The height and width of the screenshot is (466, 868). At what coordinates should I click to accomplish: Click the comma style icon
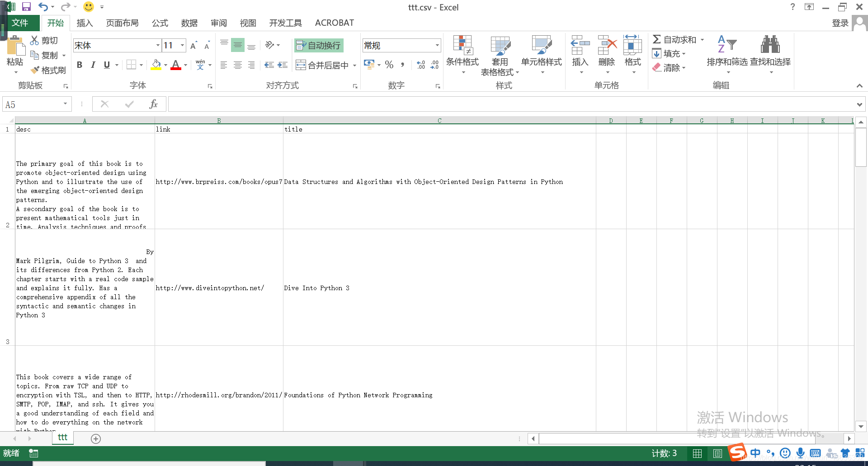coord(402,65)
